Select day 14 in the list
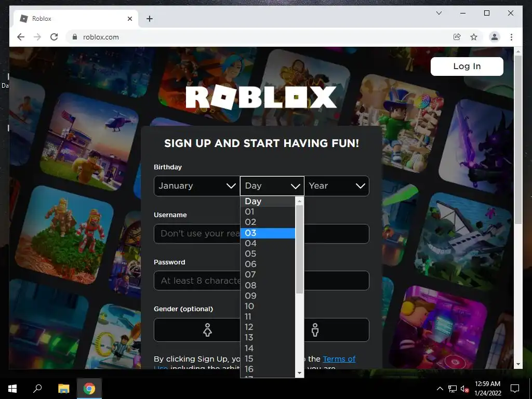Screen dimensions: 532x399 click(x=268, y=349)
